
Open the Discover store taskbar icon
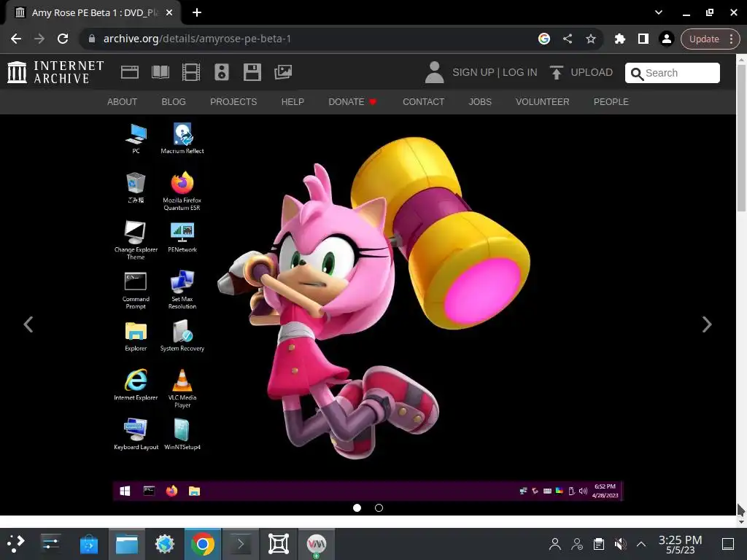(x=88, y=544)
